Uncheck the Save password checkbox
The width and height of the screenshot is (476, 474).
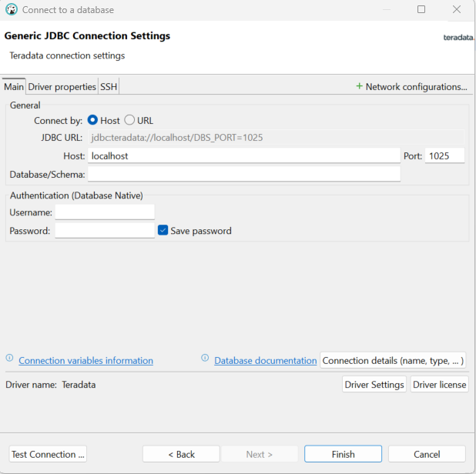coord(163,231)
